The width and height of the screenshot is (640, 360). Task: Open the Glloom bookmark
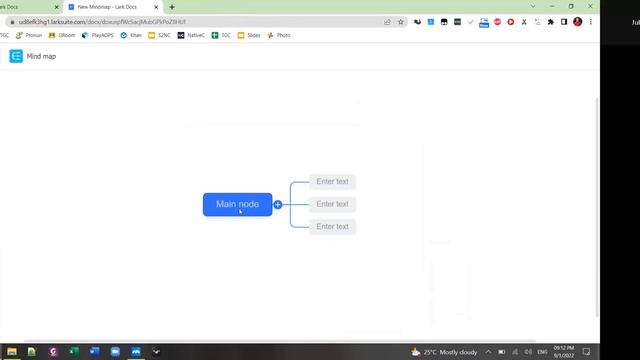click(62, 36)
